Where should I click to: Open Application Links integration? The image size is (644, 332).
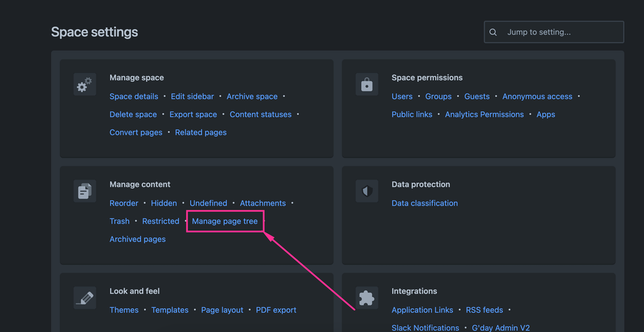pos(422,310)
